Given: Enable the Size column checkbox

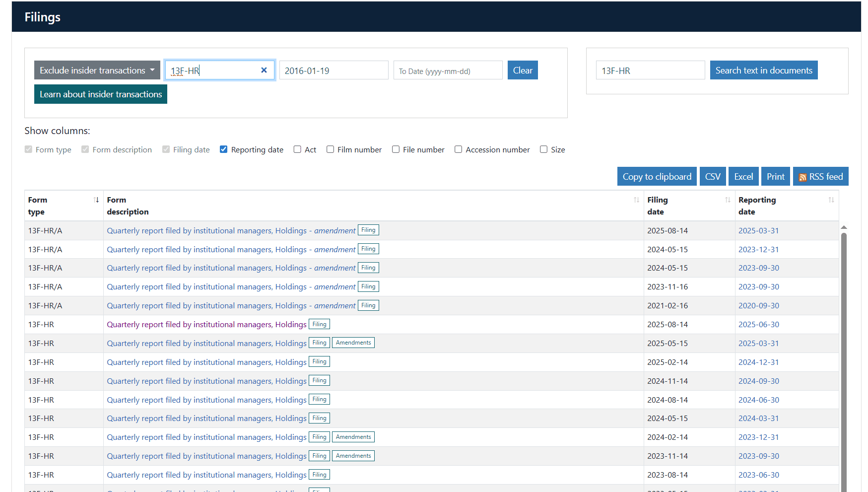Looking at the screenshot, I should point(543,149).
